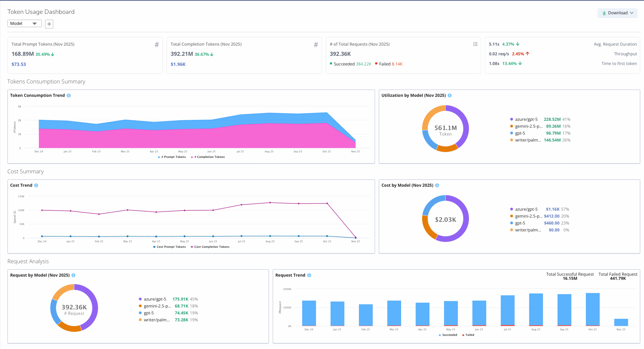
Task: Click the Download button
Action: pos(618,13)
